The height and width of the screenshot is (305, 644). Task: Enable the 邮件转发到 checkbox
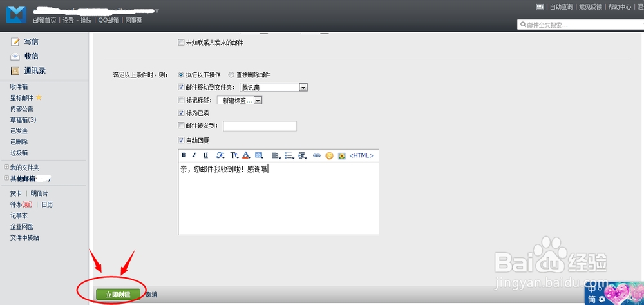(x=181, y=125)
